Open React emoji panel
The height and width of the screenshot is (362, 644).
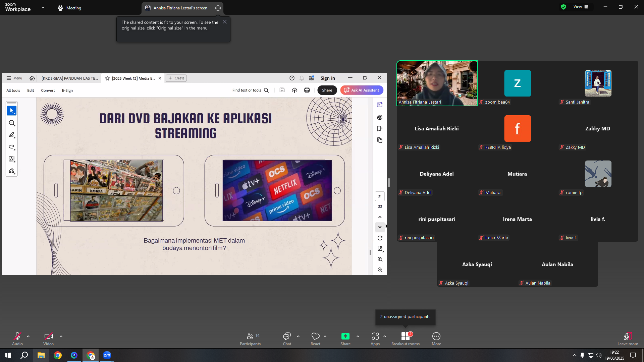pos(315,339)
